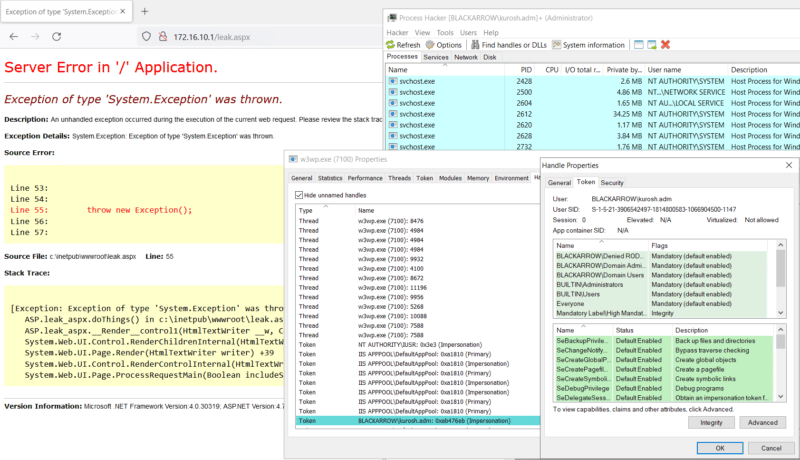Screen dimensions: 800x460
Task: Open Statistics tab in w3wp.exe Properties
Action: 330,178
